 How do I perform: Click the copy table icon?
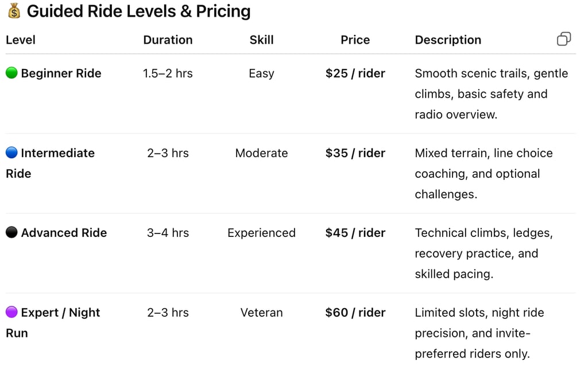[x=564, y=39]
